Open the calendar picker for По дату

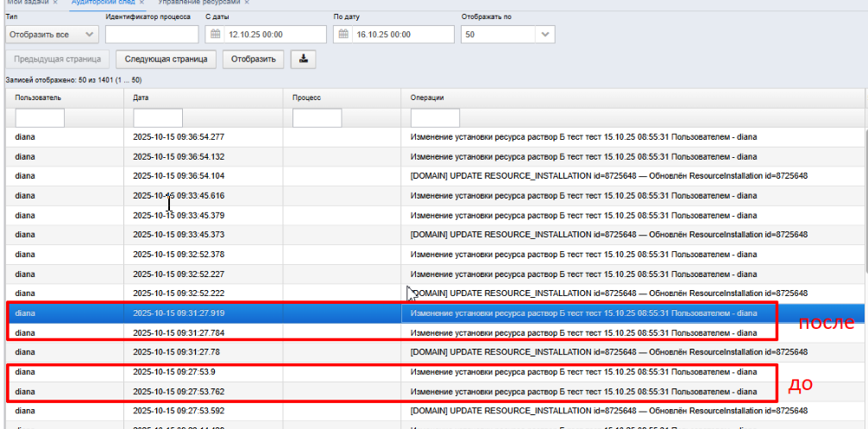343,35
